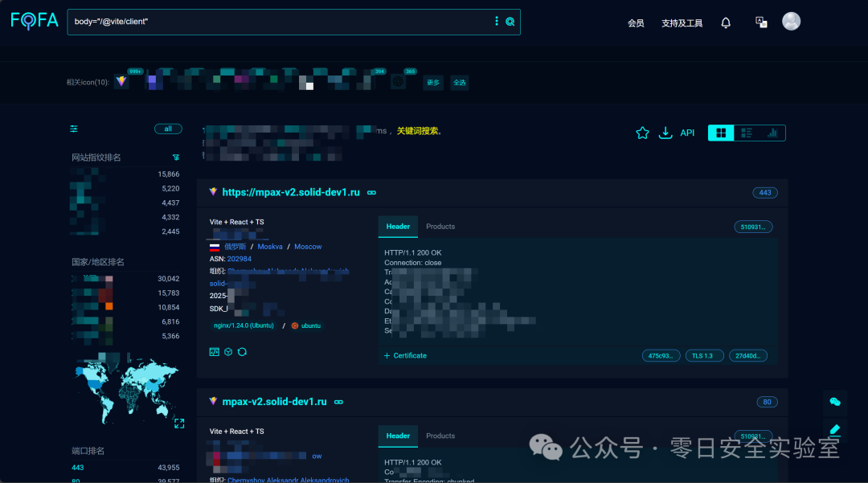
Task: Click the 全选 button
Action: click(460, 83)
